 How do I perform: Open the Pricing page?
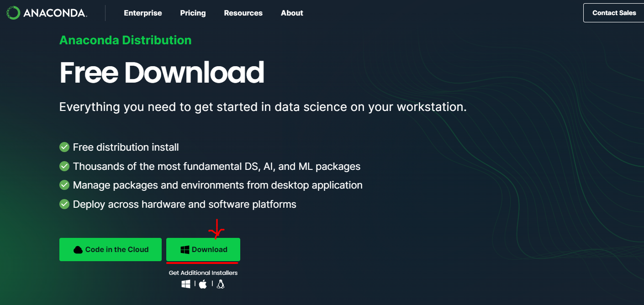click(x=193, y=13)
